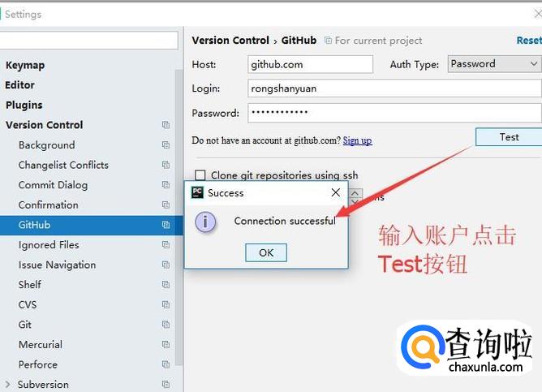Click the Test connection button
The image size is (542, 392).
click(509, 137)
